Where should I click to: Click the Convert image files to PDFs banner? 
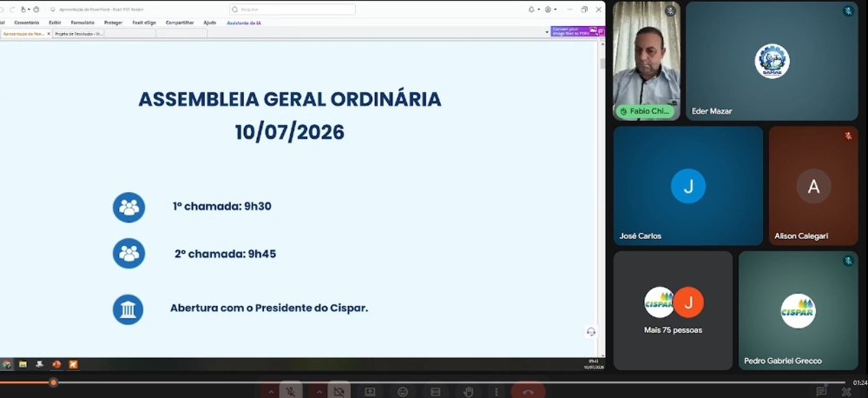tap(577, 31)
